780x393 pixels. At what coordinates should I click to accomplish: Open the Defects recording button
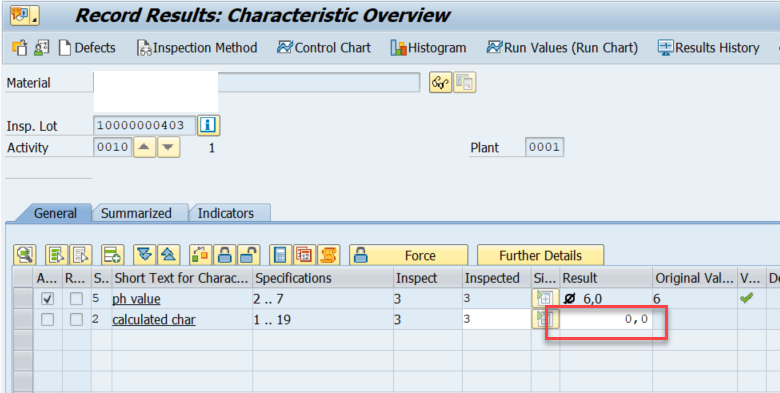click(x=87, y=48)
